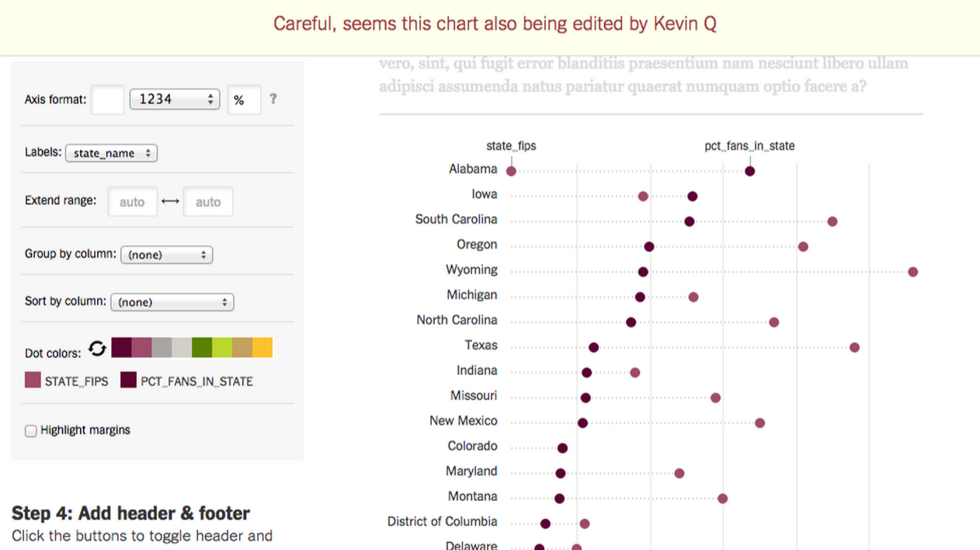Screen dimensions: 980x550
Task: Pick the dark maroon color swatch
Action: (x=121, y=347)
